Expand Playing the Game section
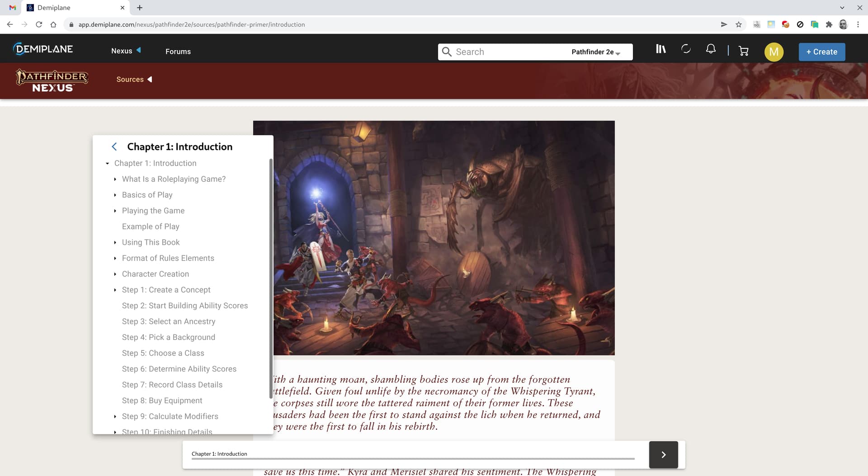 click(115, 211)
